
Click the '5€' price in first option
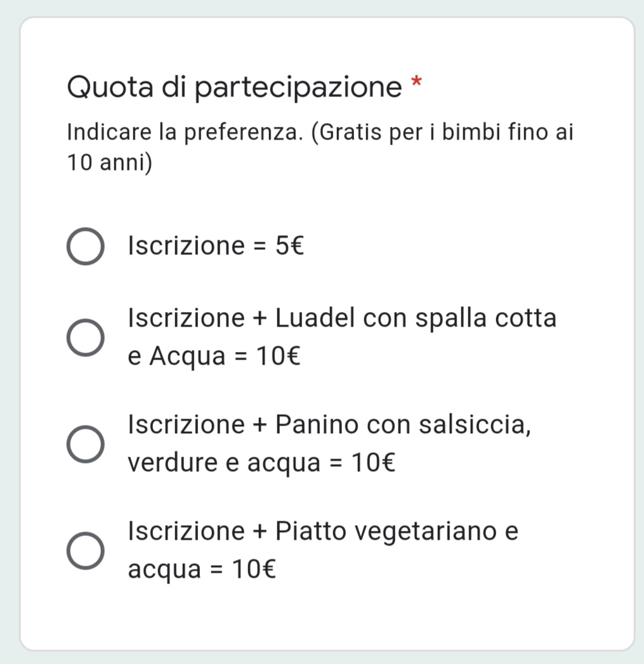click(290, 245)
